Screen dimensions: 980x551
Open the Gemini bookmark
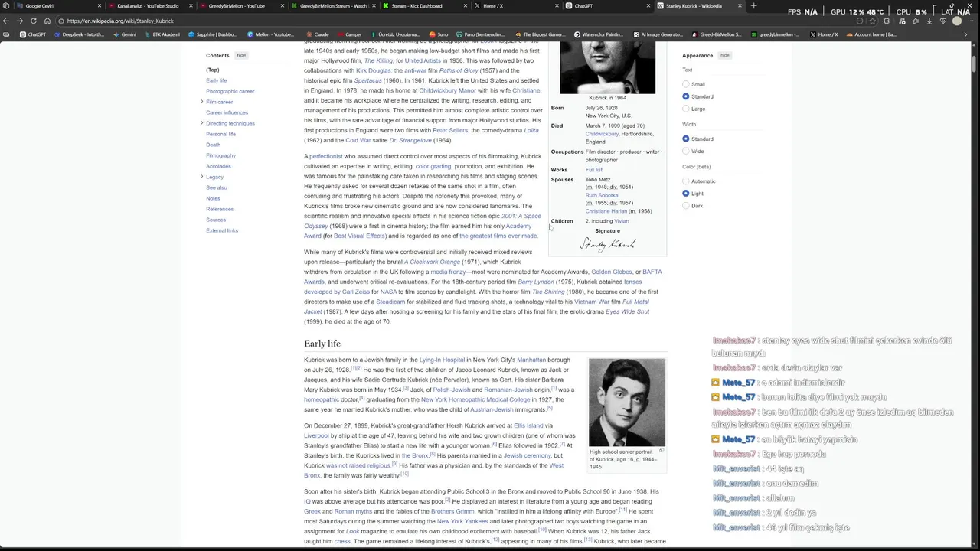(x=124, y=34)
